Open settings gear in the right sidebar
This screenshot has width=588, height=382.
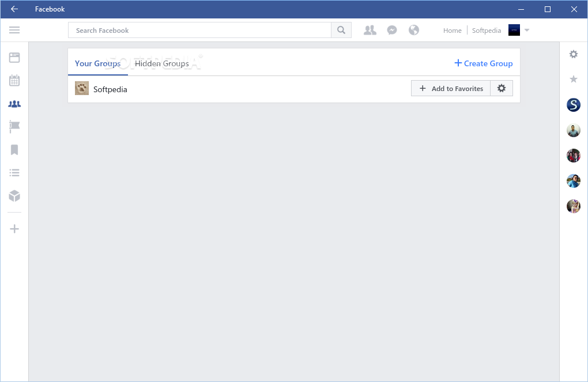click(x=574, y=54)
